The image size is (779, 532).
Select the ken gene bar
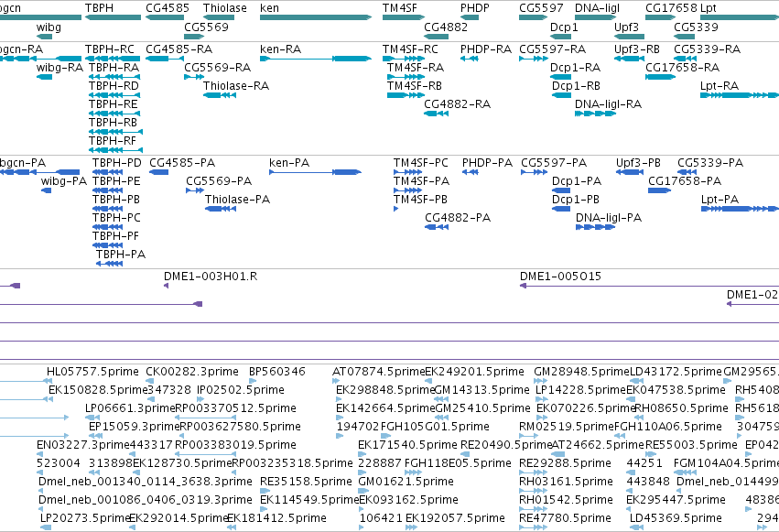(x=316, y=17)
